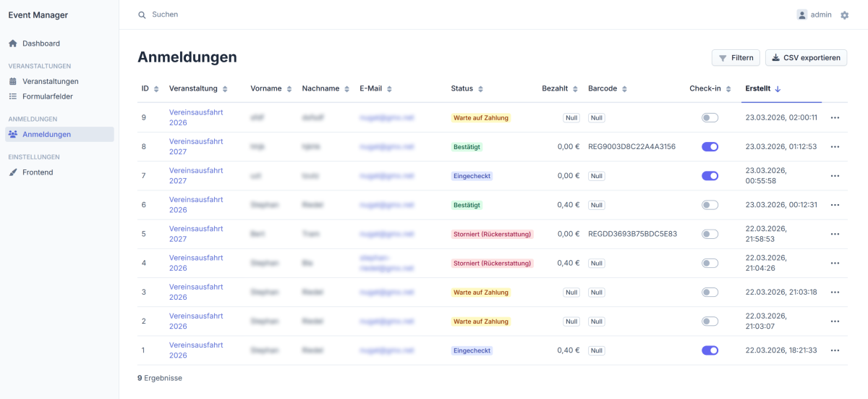Enable check-in toggle for registration 5

710,234
